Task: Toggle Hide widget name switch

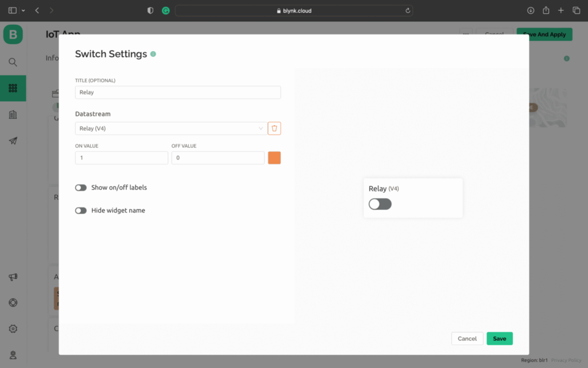Action: point(81,210)
